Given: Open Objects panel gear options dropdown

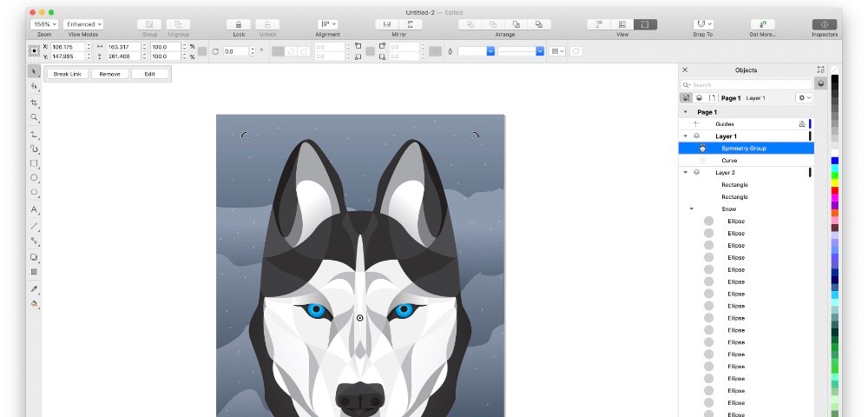Looking at the screenshot, I should pyautogui.click(x=804, y=97).
